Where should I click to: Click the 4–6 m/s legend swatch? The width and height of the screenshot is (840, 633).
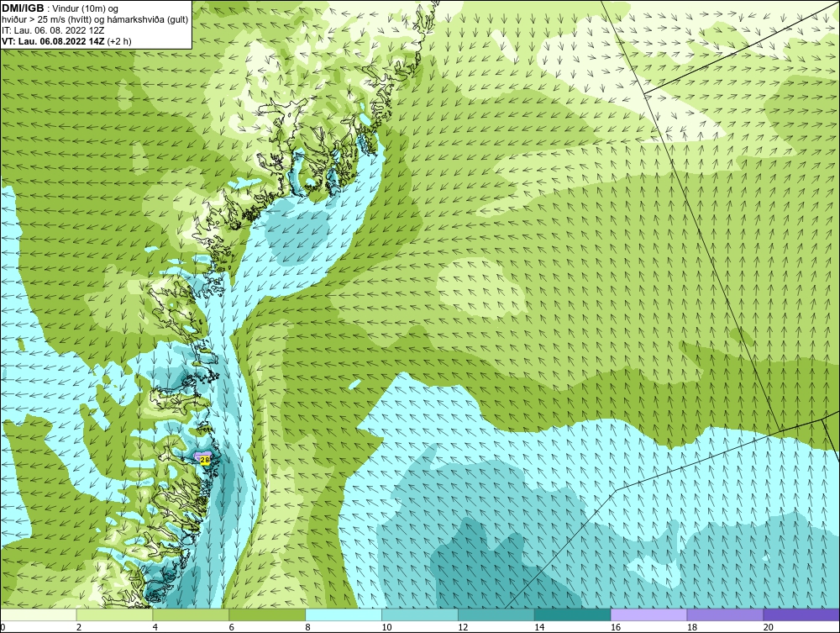click(x=191, y=615)
